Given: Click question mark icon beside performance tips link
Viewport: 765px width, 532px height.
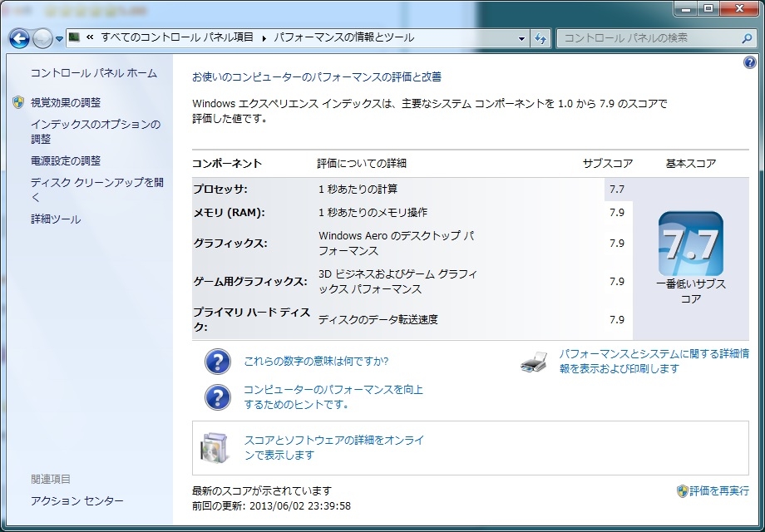Looking at the screenshot, I should pos(218,397).
